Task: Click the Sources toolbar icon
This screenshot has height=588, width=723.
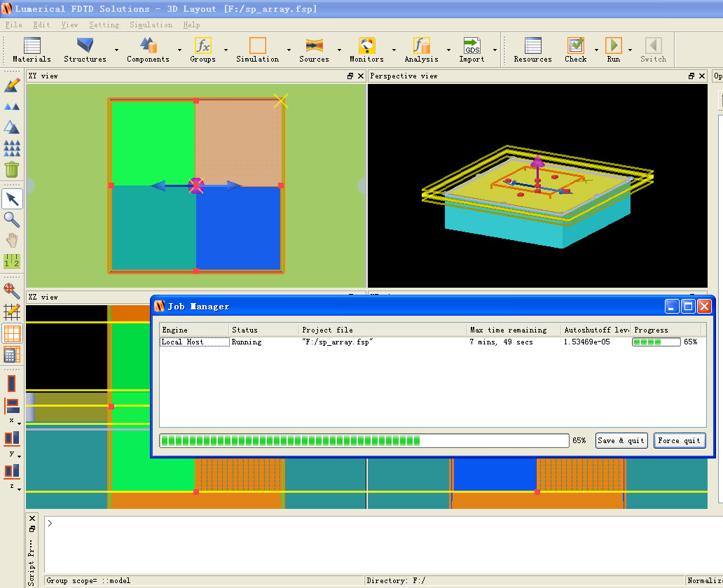Action: point(314,45)
